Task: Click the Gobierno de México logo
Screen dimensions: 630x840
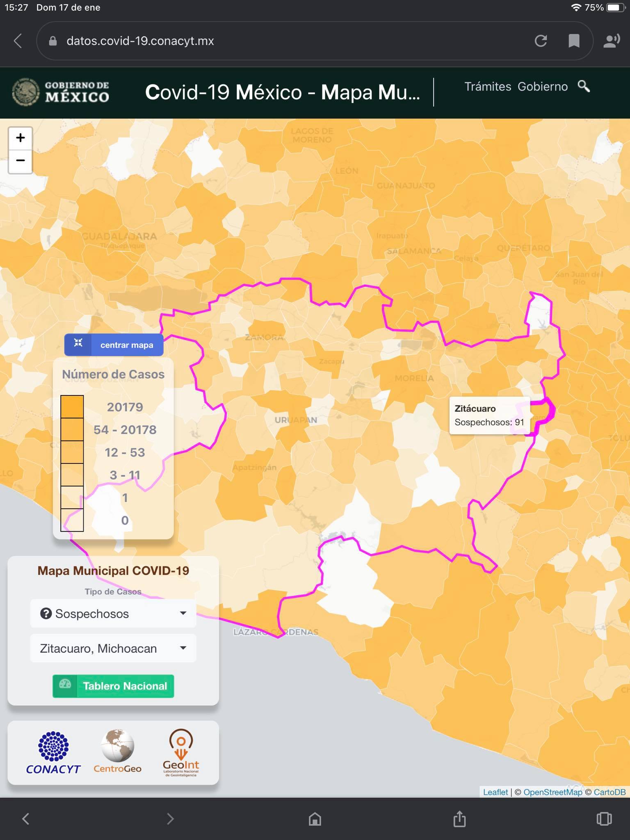Action: (61, 92)
